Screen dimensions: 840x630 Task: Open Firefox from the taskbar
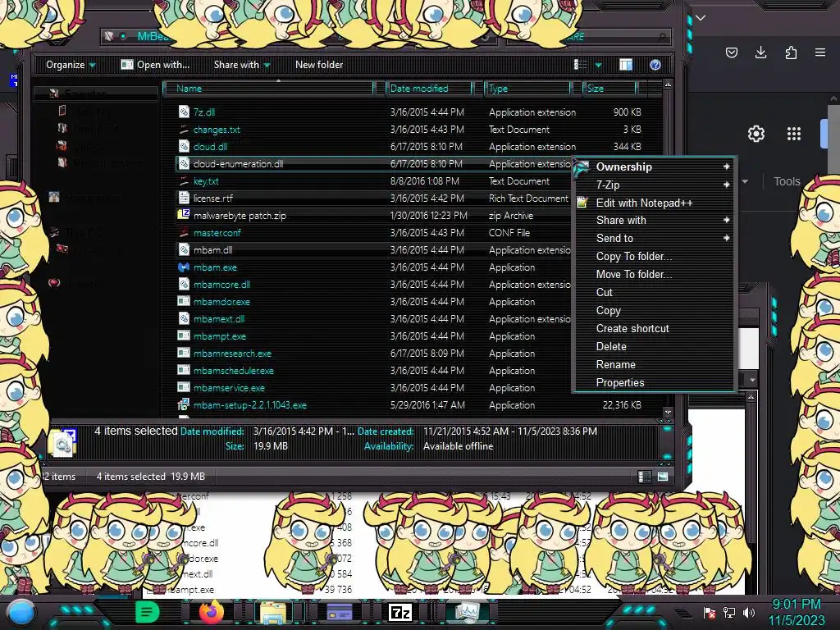pos(211,612)
